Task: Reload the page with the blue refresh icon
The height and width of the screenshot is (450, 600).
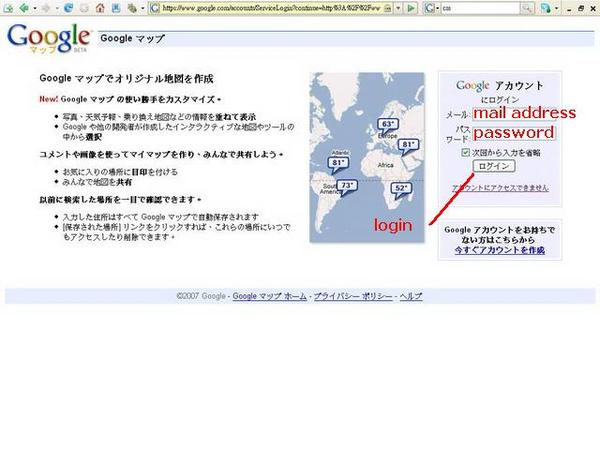Action: [x=68, y=8]
